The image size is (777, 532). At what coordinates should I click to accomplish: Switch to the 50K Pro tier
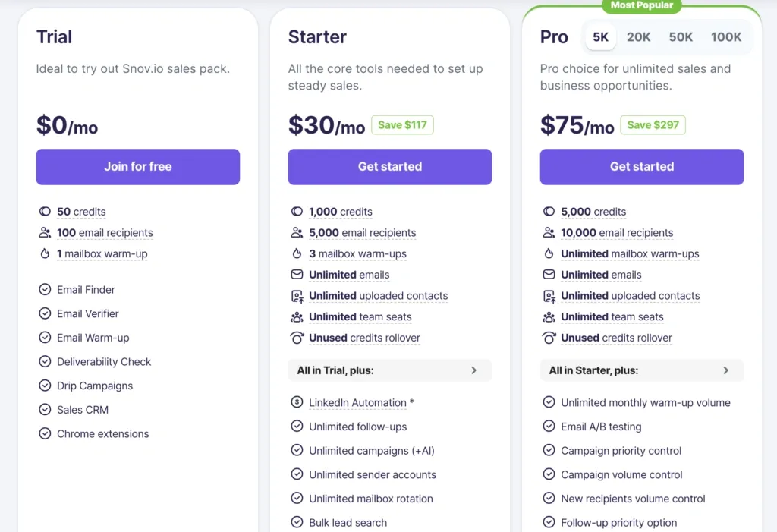pyautogui.click(x=681, y=36)
